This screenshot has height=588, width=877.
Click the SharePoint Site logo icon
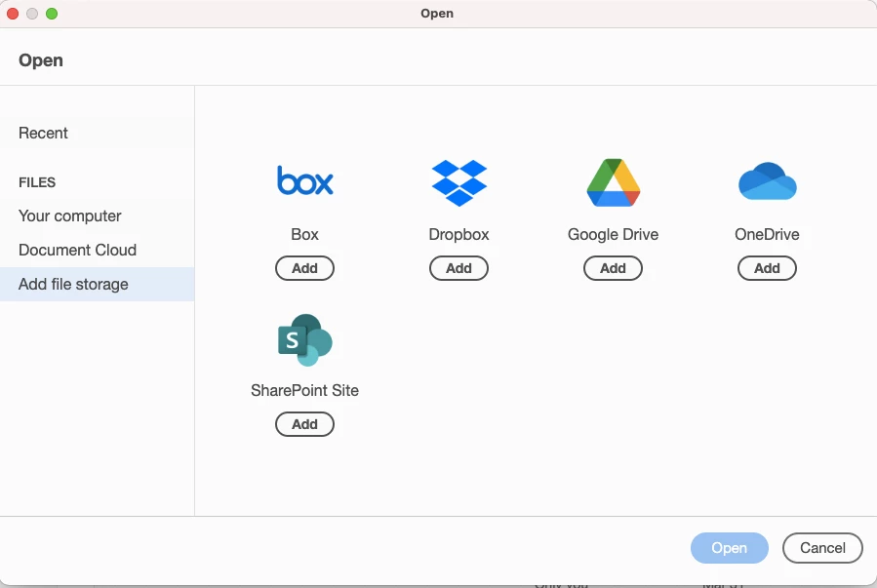(304, 340)
